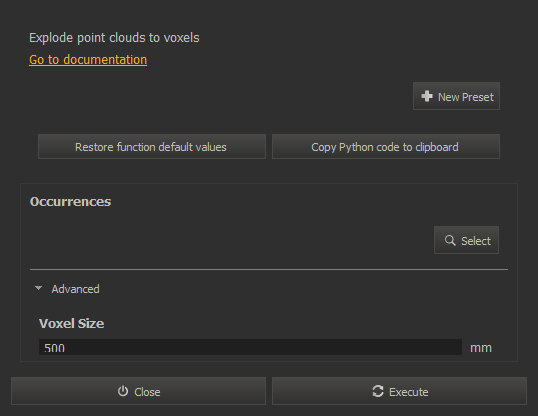Execute the explode to voxels function
Viewport: 538px width, 416px height.
tap(399, 391)
